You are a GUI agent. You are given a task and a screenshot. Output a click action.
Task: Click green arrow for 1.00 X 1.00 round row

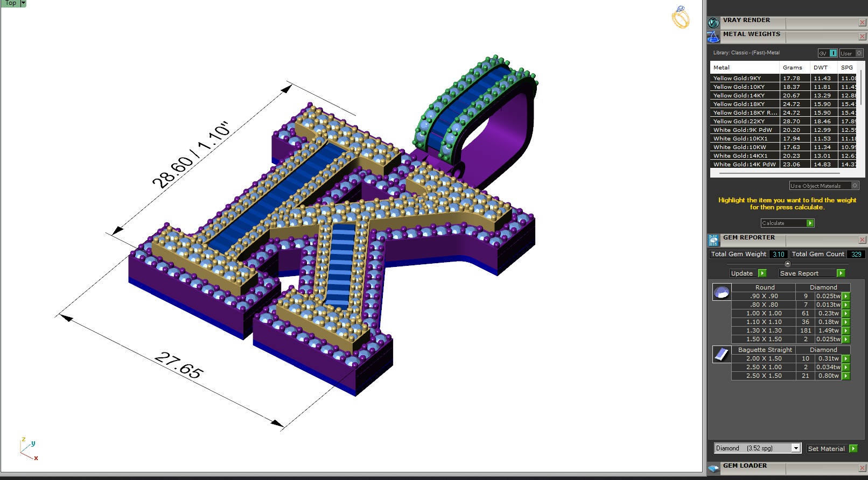coord(846,313)
